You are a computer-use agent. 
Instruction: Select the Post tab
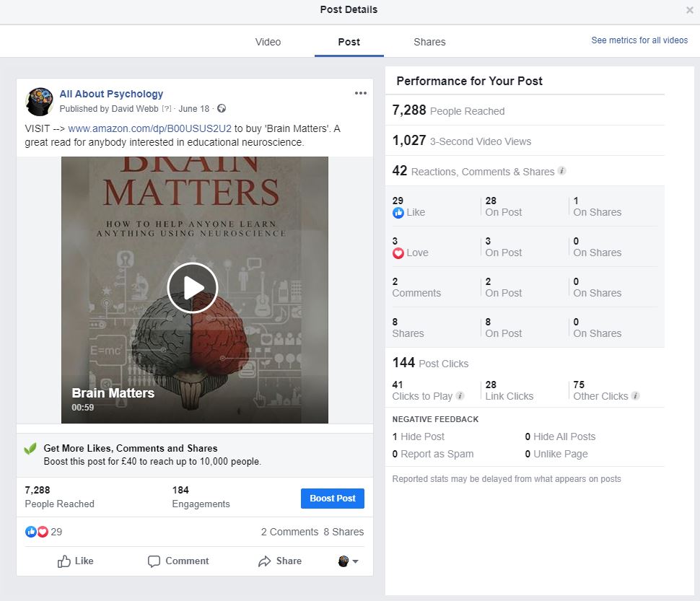(x=349, y=42)
